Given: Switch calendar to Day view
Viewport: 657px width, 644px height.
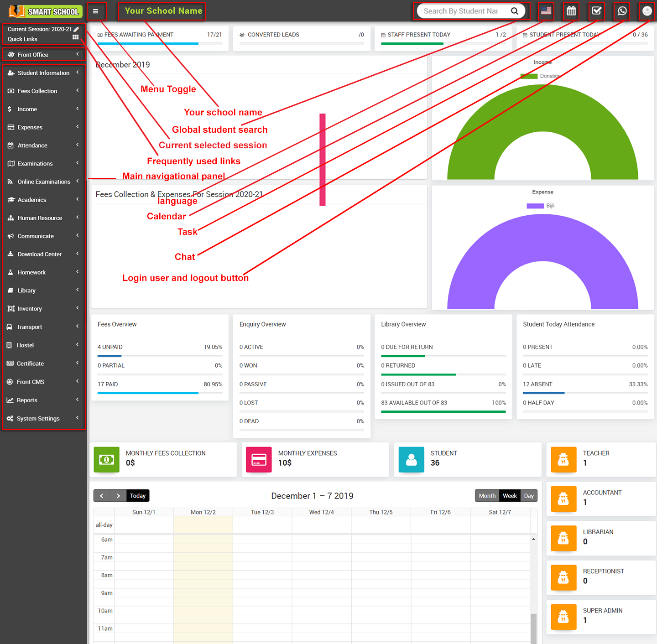Looking at the screenshot, I should (x=529, y=496).
